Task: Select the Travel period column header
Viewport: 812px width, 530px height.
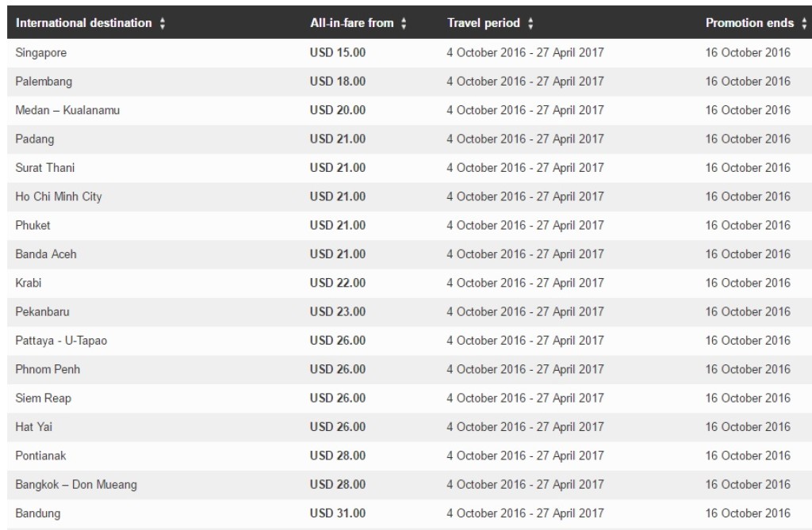Action: [x=484, y=24]
